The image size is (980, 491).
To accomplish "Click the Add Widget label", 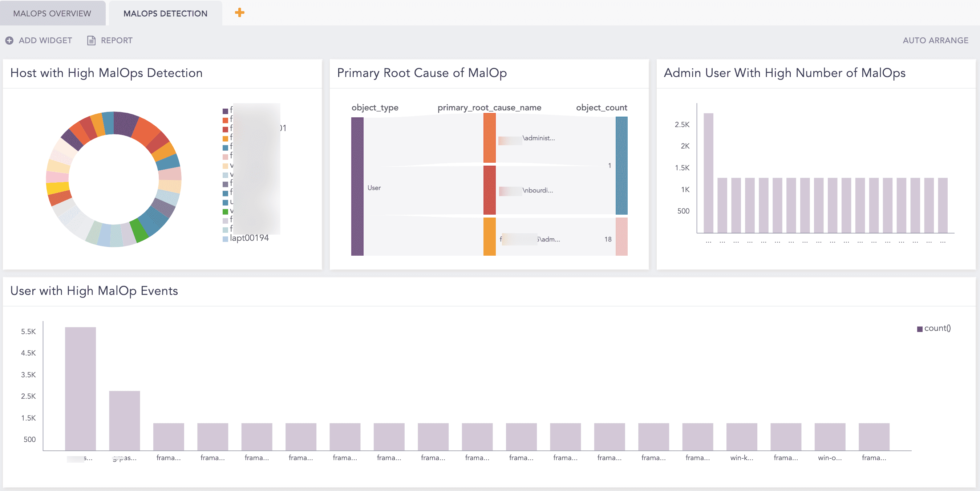I will [45, 40].
